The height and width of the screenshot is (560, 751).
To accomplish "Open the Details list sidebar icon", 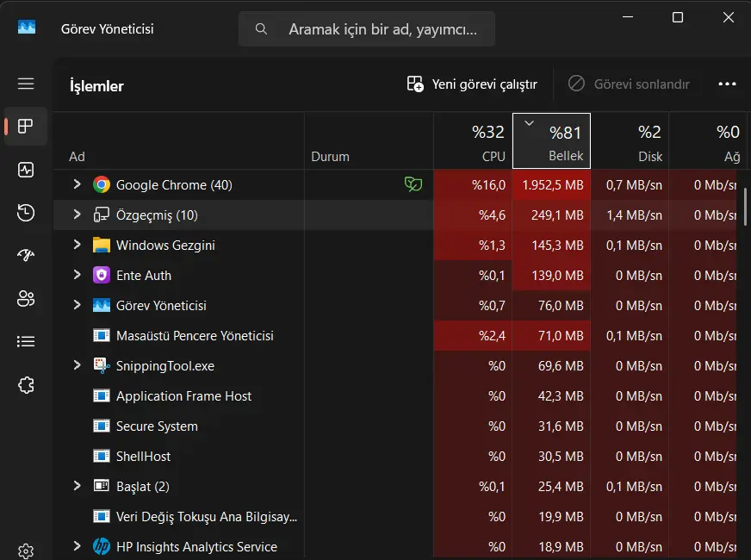I will coord(26,341).
